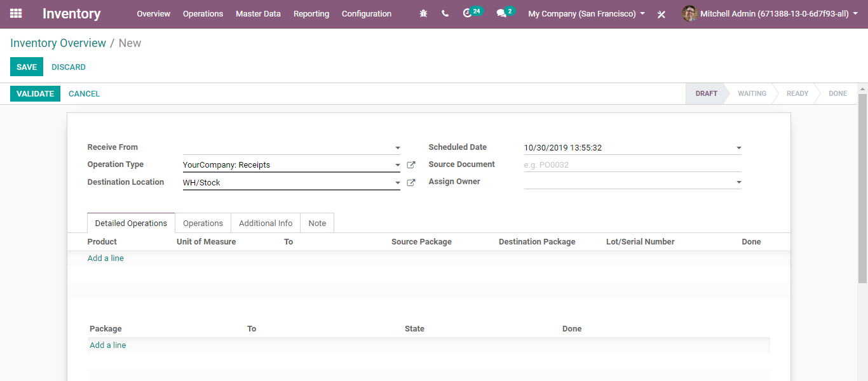Click the VALIDATE button
Screen dimensions: 868x381
35,93
